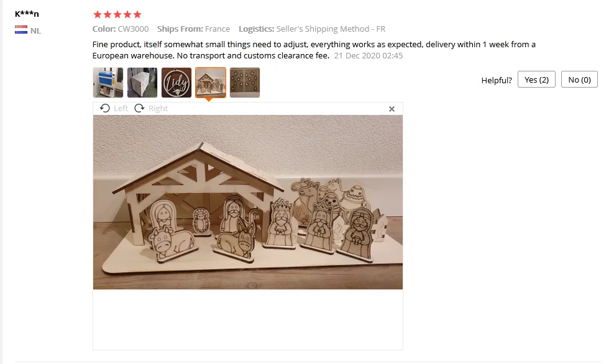Viewport: 614px width, 364px height.
Task: Click the enlarged wooden nativity photo
Action: pyautogui.click(x=248, y=202)
